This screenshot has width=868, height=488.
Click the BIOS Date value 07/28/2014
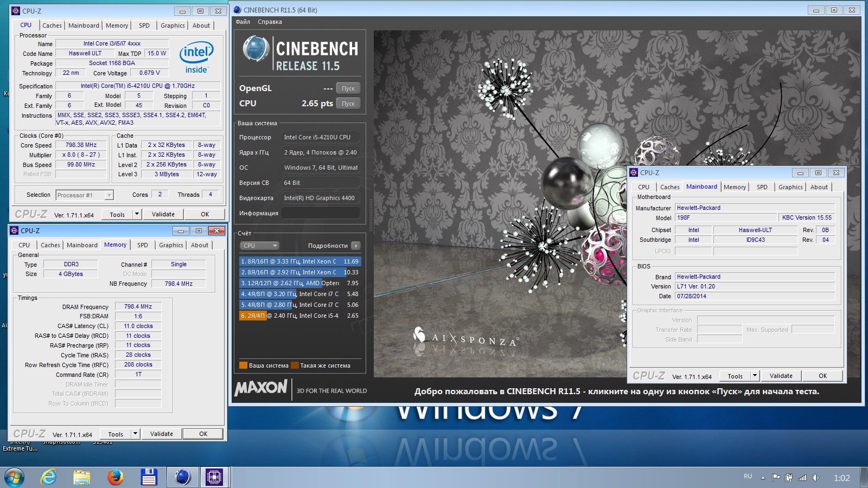[x=755, y=296]
